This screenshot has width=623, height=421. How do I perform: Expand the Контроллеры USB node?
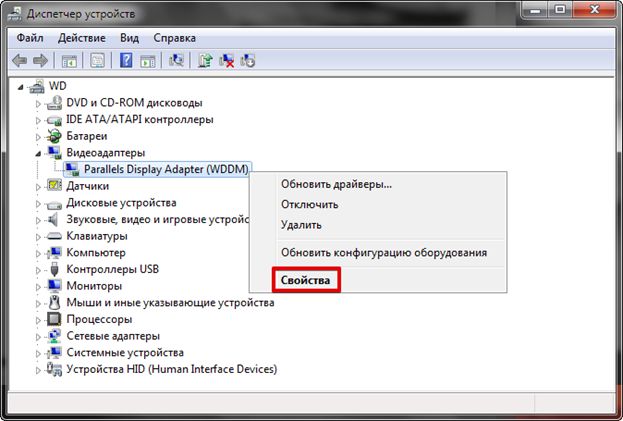[x=38, y=270]
